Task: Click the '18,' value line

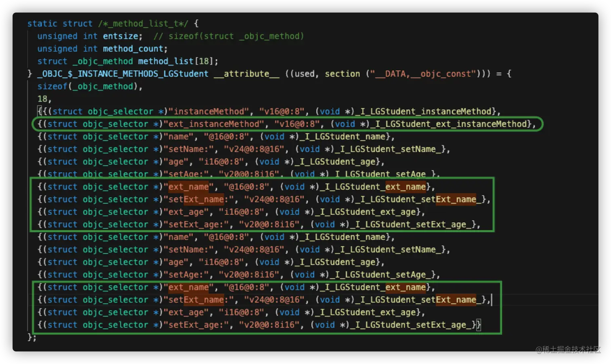Action: 44,99
